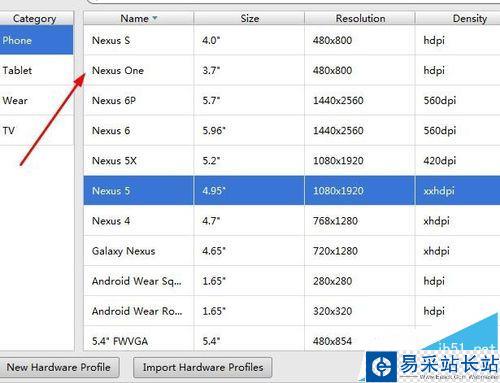Click the Import Hardware Profiles button

point(203,367)
